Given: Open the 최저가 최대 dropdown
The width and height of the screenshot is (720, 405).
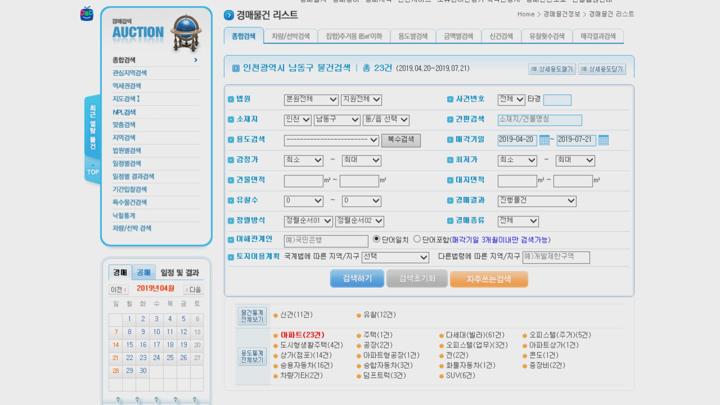Looking at the screenshot, I should 575,160.
